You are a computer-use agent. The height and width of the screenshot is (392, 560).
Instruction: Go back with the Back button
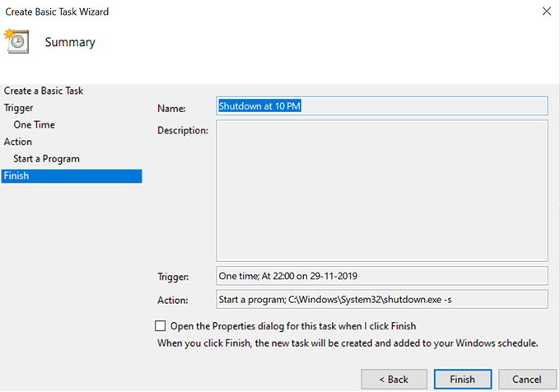coord(394,380)
